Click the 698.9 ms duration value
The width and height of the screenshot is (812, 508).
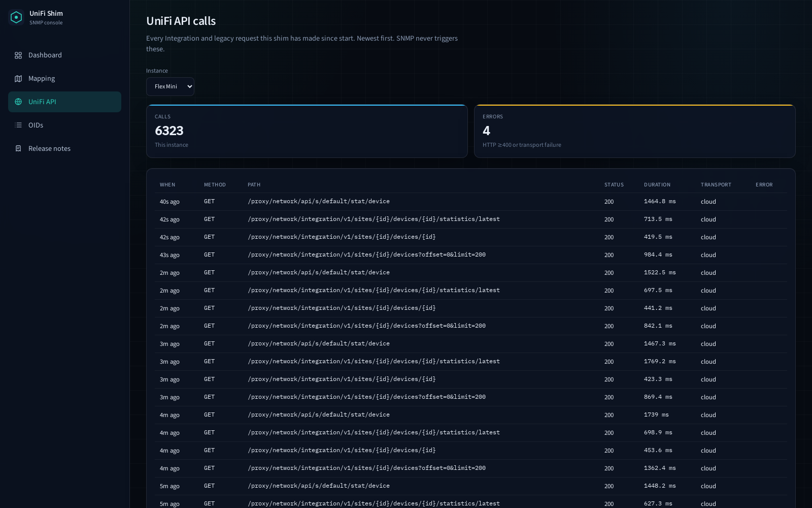[x=658, y=432]
